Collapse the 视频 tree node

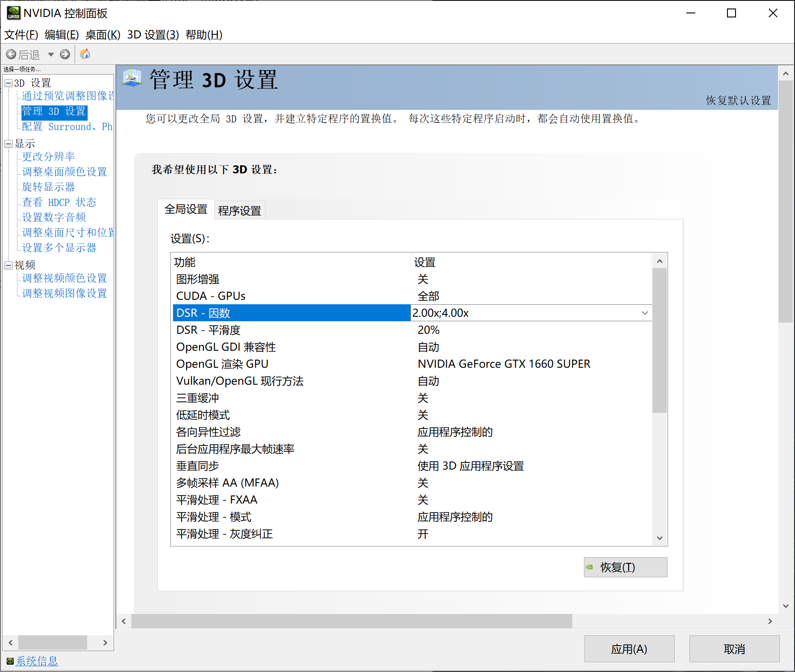click(x=8, y=265)
